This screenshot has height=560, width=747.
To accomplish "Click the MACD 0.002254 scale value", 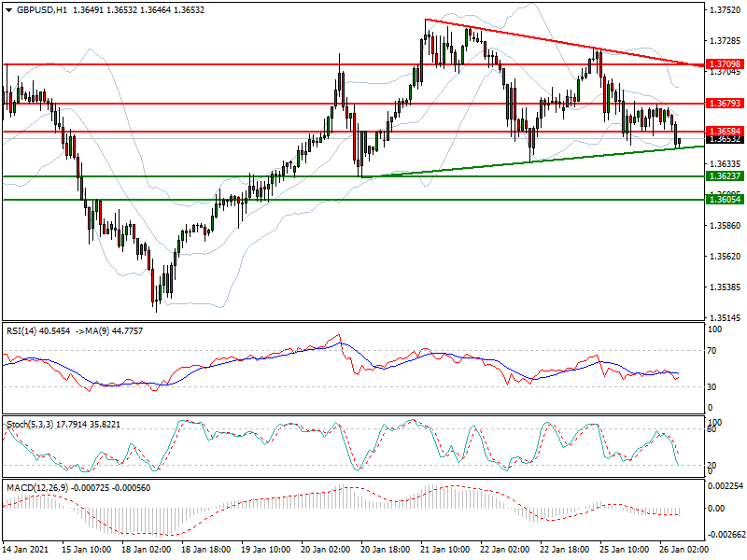I will click(x=726, y=486).
